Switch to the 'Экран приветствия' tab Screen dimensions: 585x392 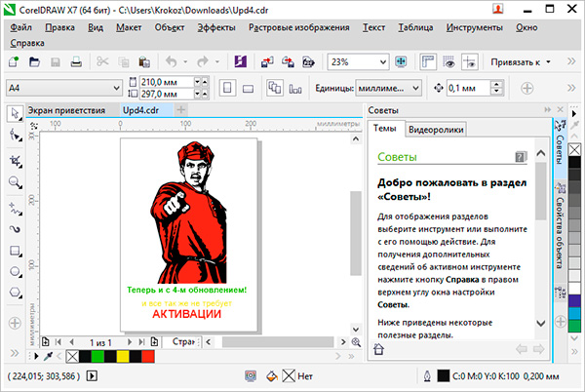coord(66,110)
